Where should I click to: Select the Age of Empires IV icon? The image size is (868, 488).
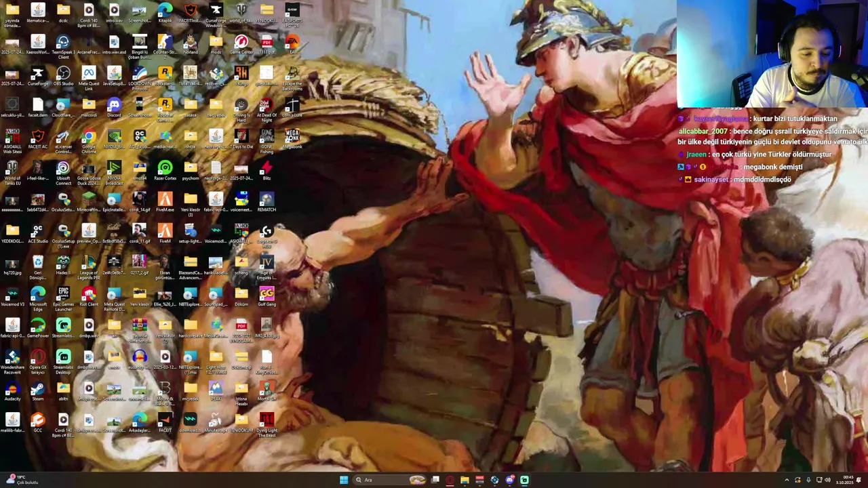(267, 268)
